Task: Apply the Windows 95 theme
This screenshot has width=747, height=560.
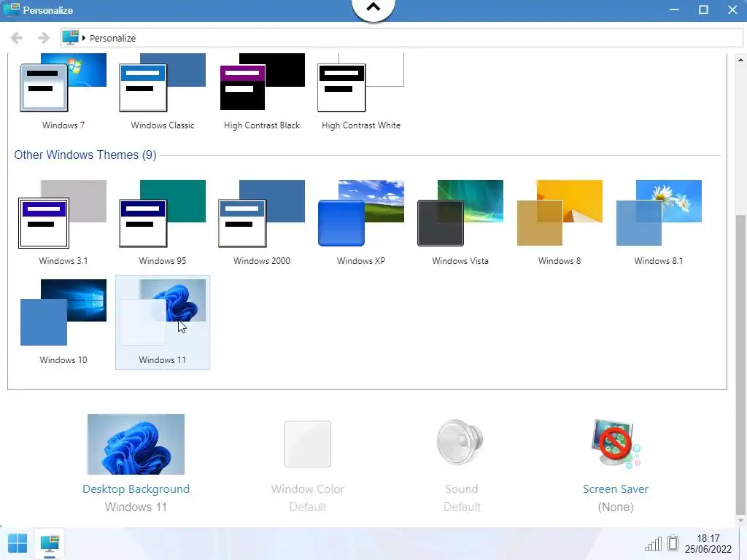Action: click(163, 214)
